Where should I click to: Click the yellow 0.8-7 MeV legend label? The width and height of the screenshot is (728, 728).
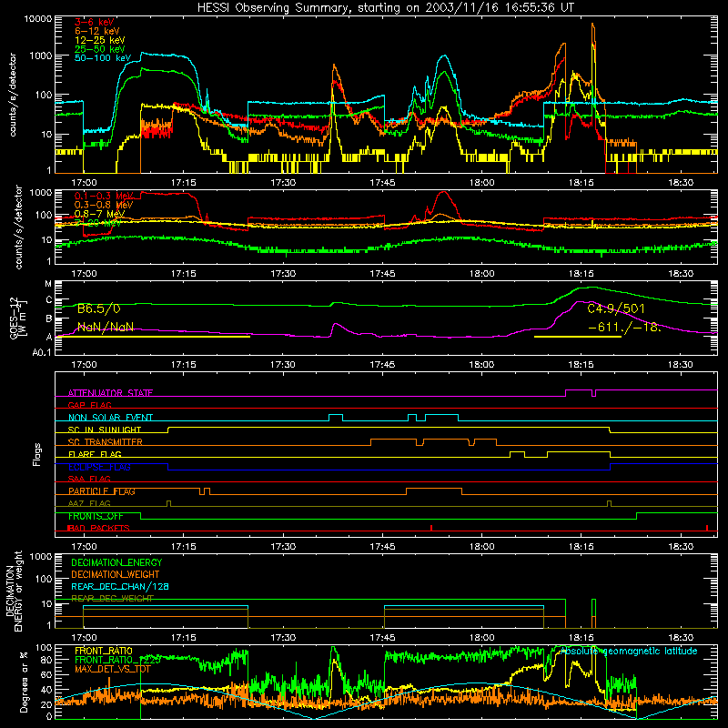(x=99, y=214)
